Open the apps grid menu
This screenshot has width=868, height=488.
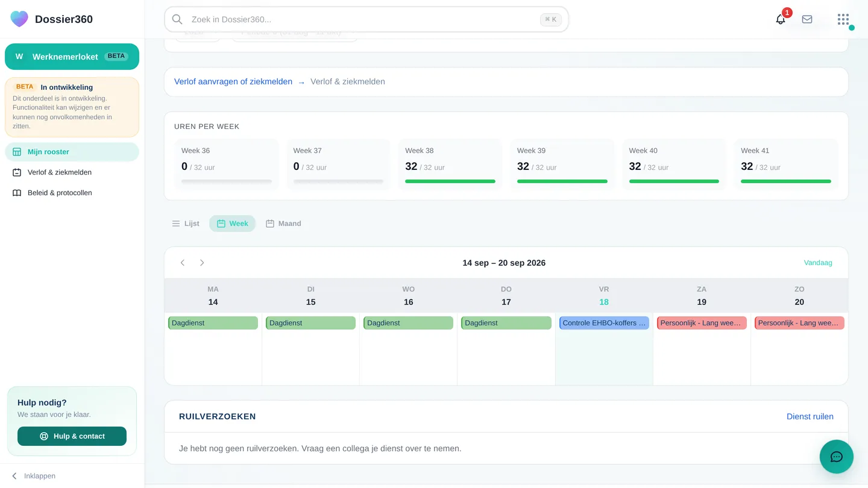[x=843, y=19]
